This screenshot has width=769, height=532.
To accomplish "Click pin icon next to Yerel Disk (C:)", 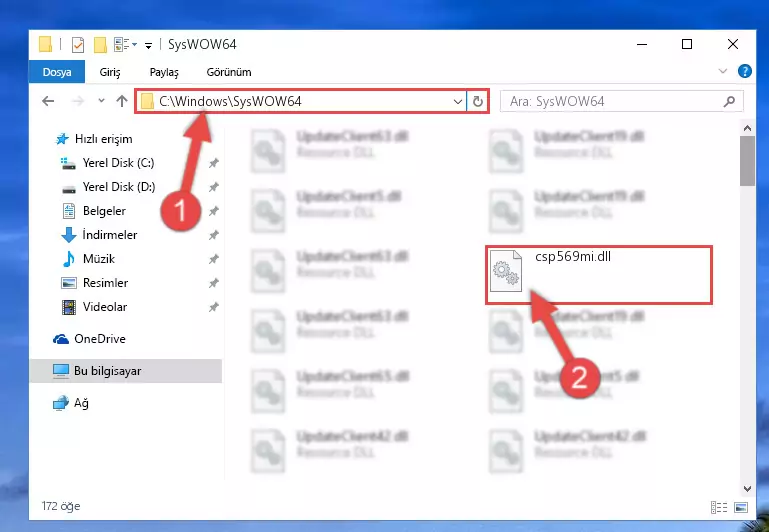I will coord(213,163).
